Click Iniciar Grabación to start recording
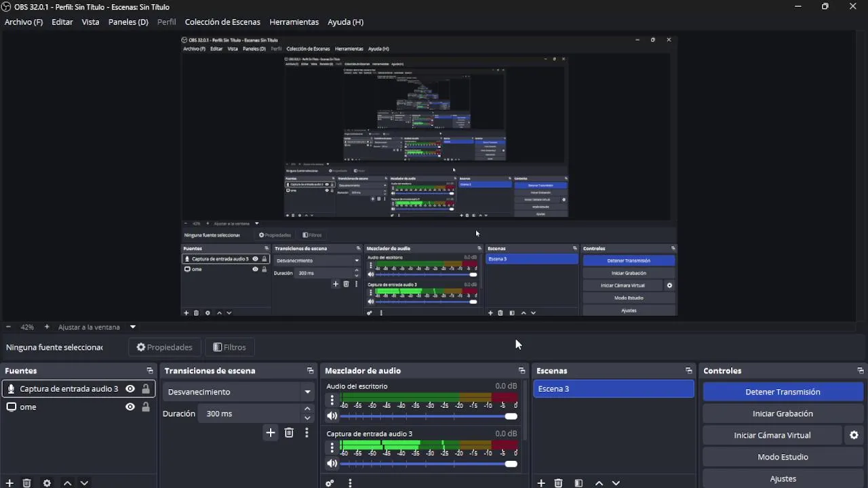The width and height of the screenshot is (868, 488). coord(783,413)
